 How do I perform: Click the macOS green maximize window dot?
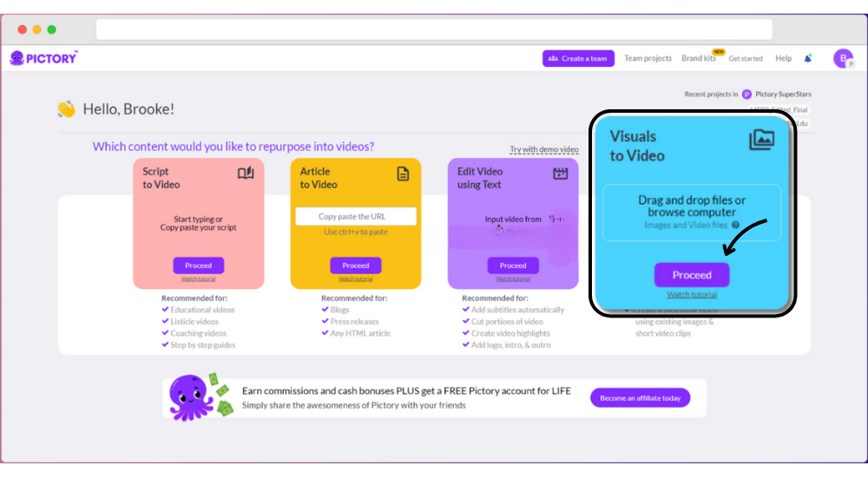click(x=51, y=29)
